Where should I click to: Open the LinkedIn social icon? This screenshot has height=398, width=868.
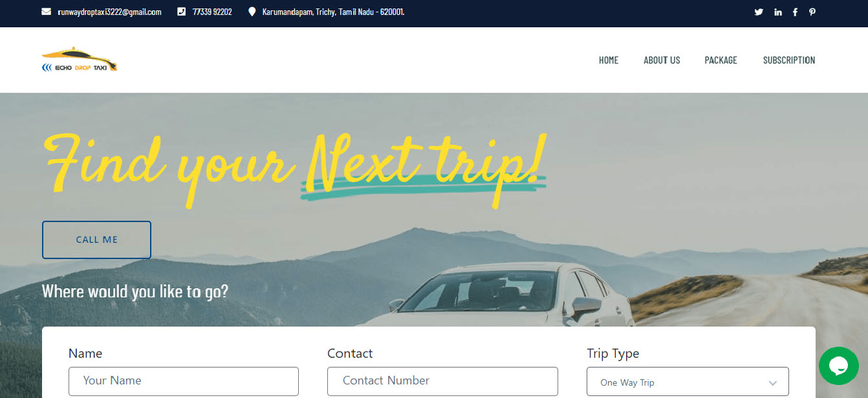tap(777, 12)
